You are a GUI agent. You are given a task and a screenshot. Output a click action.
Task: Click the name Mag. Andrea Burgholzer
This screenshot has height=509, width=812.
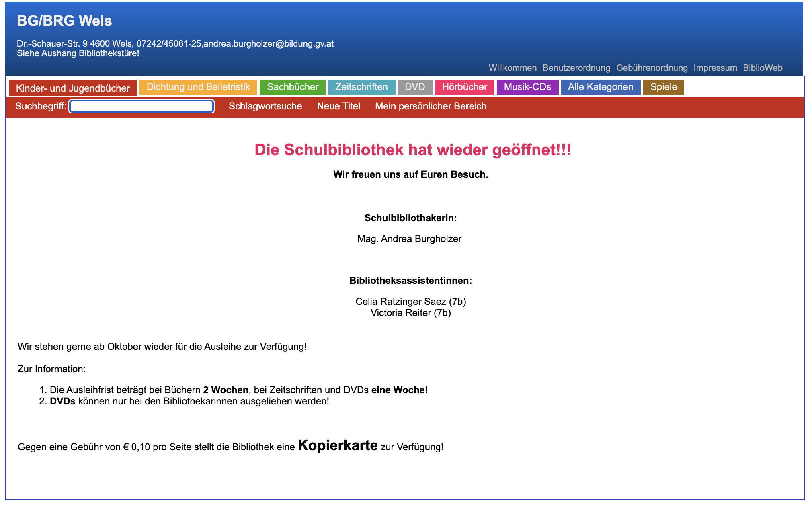[409, 239]
